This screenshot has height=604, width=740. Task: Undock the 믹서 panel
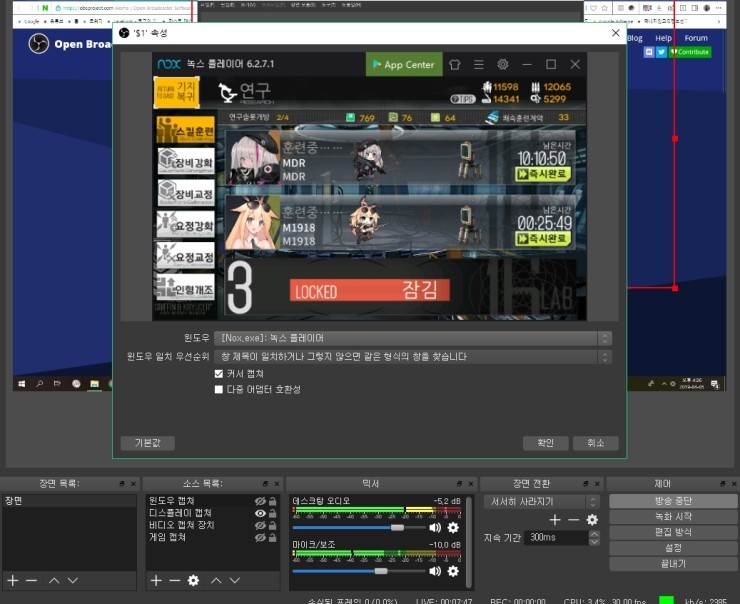pyautogui.click(x=460, y=484)
